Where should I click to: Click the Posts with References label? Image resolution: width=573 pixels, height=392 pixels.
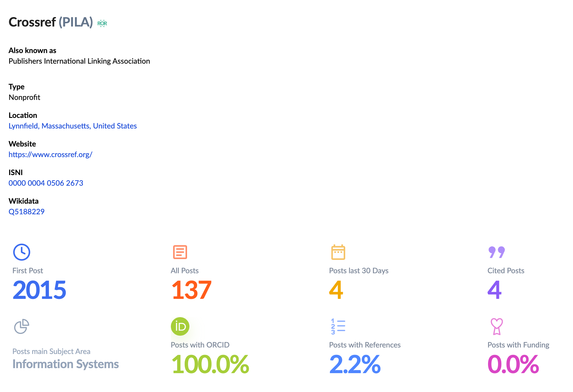pos(365,345)
